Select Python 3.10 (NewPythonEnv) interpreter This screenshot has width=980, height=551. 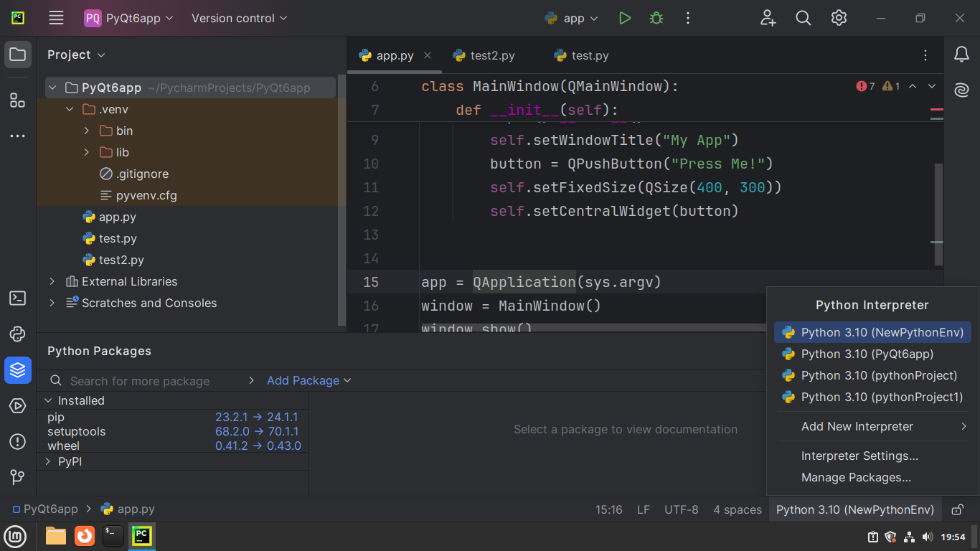(x=872, y=332)
